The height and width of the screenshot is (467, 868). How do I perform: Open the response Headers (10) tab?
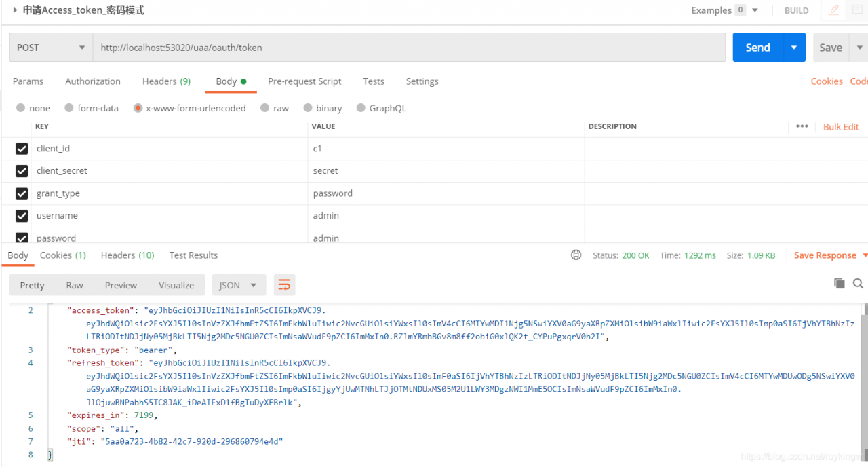pyautogui.click(x=127, y=255)
